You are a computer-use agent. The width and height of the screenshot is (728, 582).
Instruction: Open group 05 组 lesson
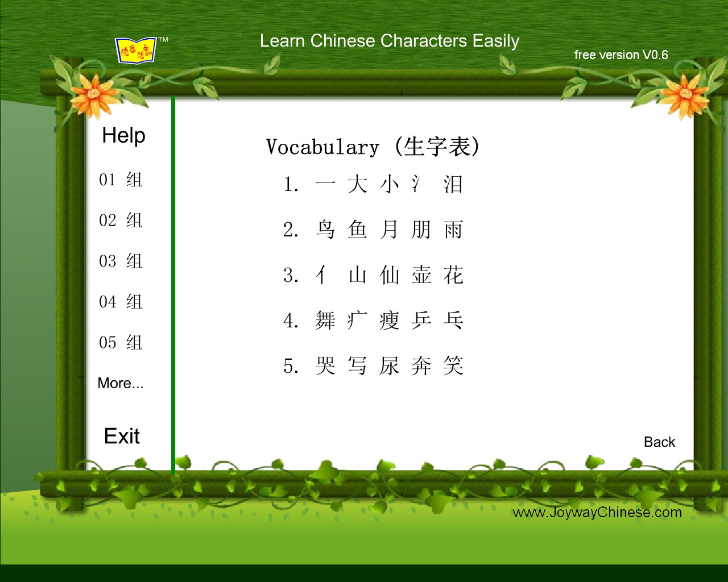(121, 342)
